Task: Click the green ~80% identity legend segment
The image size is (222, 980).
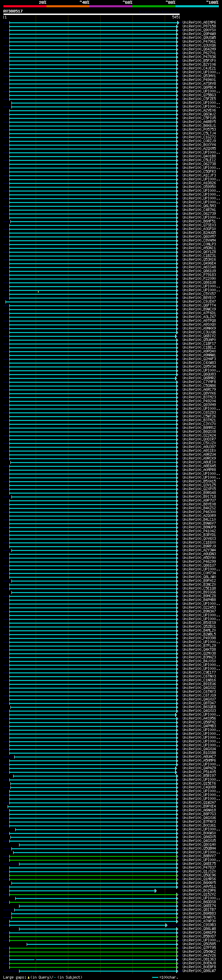Action: tap(154, 6)
